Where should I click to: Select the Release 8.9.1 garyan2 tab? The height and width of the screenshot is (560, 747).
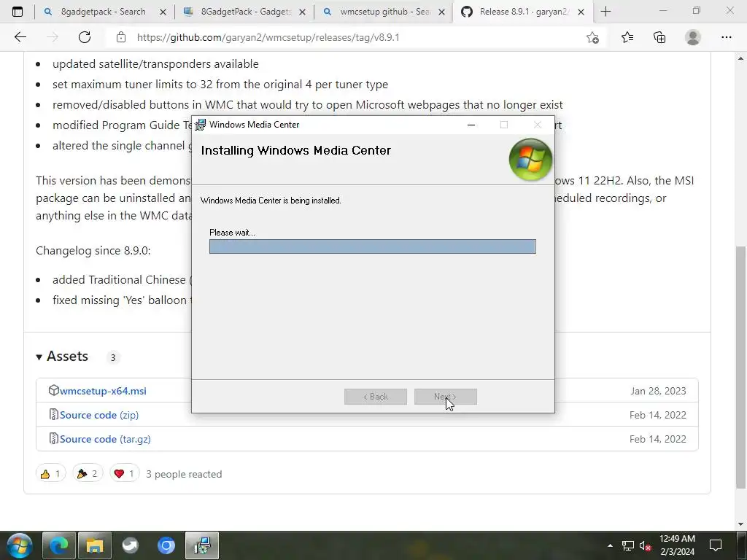click(522, 12)
